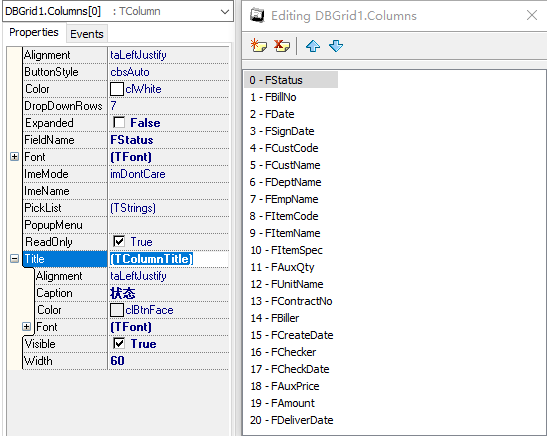Collapse the Title property node
Image resolution: width=547 pixels, height=436 pixels.
point(14,258)
